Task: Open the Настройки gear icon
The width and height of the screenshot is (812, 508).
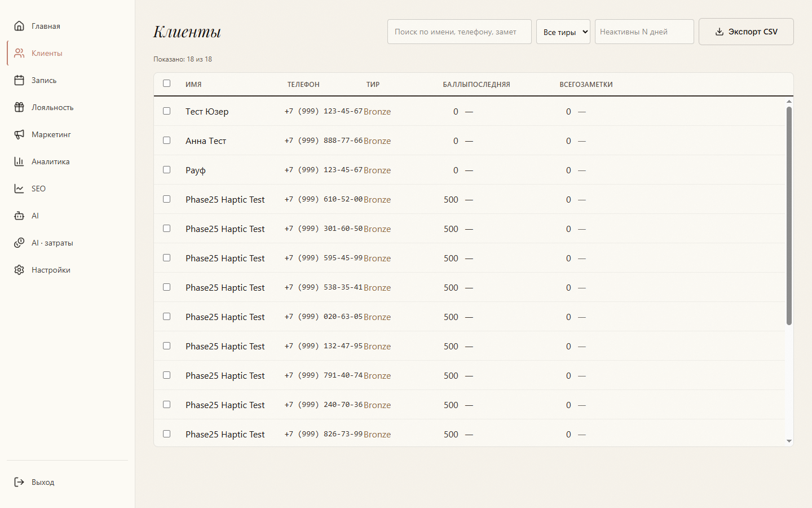Action: (19, 270)
